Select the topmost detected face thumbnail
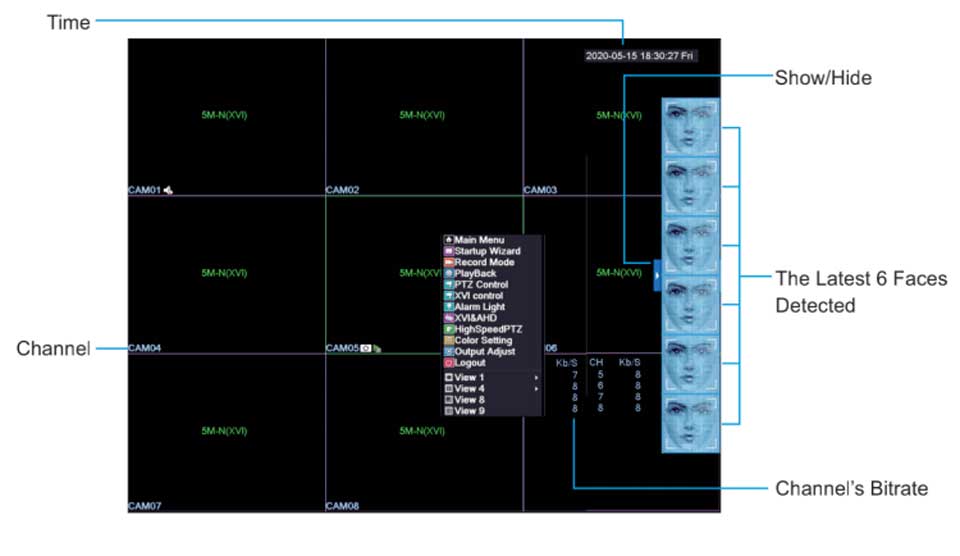The image size is (960, 556). (691, 126)
